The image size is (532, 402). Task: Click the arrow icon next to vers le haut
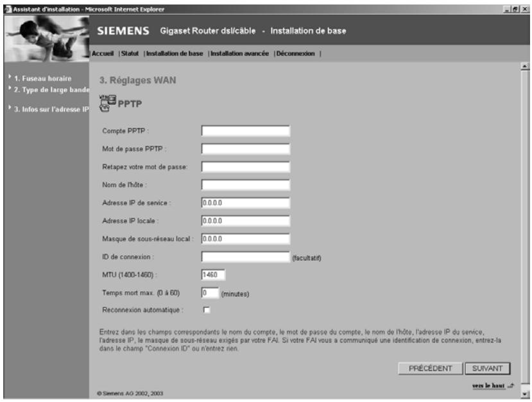coord(511,386)
